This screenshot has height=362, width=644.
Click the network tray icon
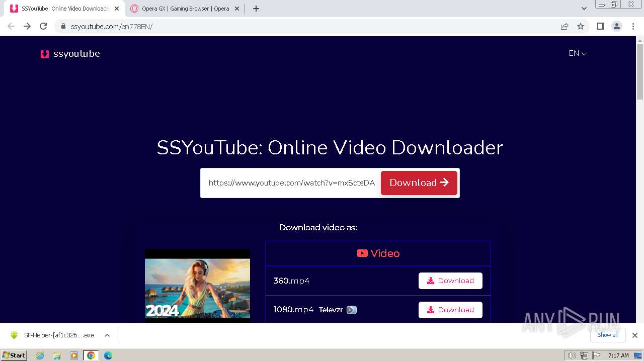584,355
